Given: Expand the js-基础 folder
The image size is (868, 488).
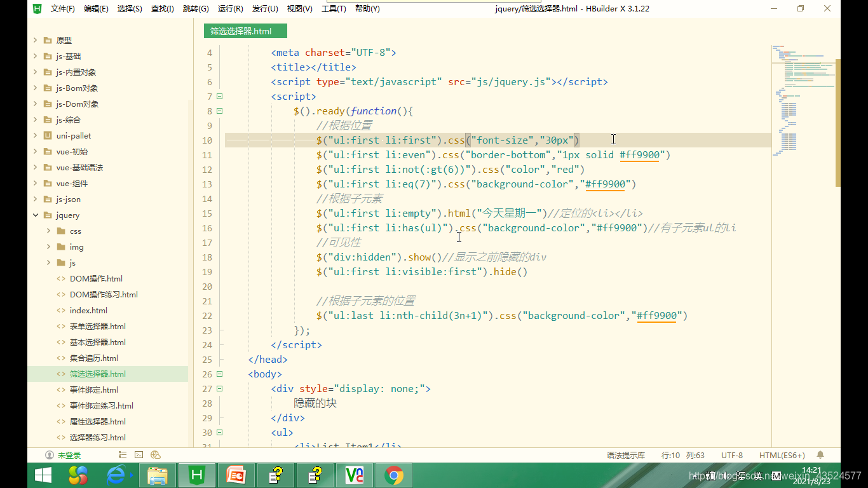Looking at the screenshot, I should [x=36, y=56].
